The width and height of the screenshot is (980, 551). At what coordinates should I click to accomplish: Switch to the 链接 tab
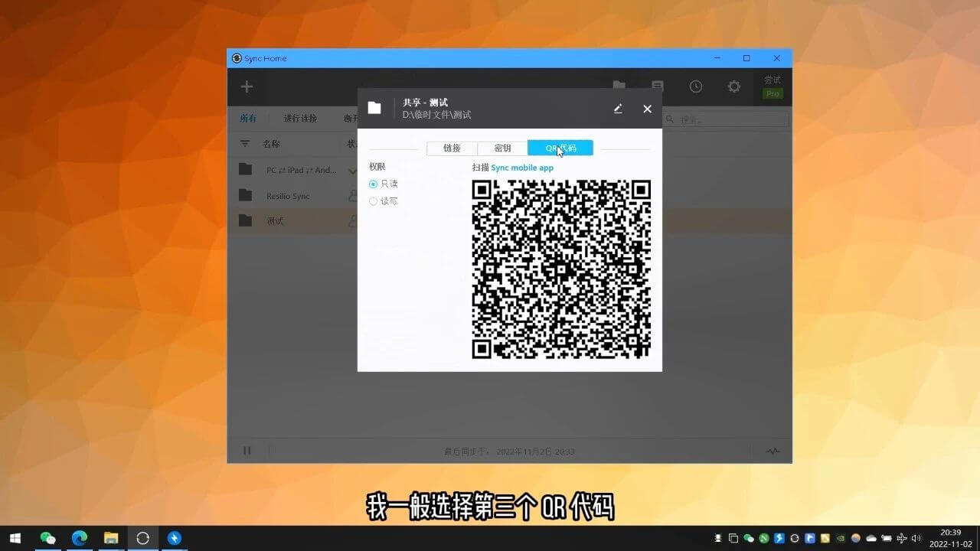point(452,148)
